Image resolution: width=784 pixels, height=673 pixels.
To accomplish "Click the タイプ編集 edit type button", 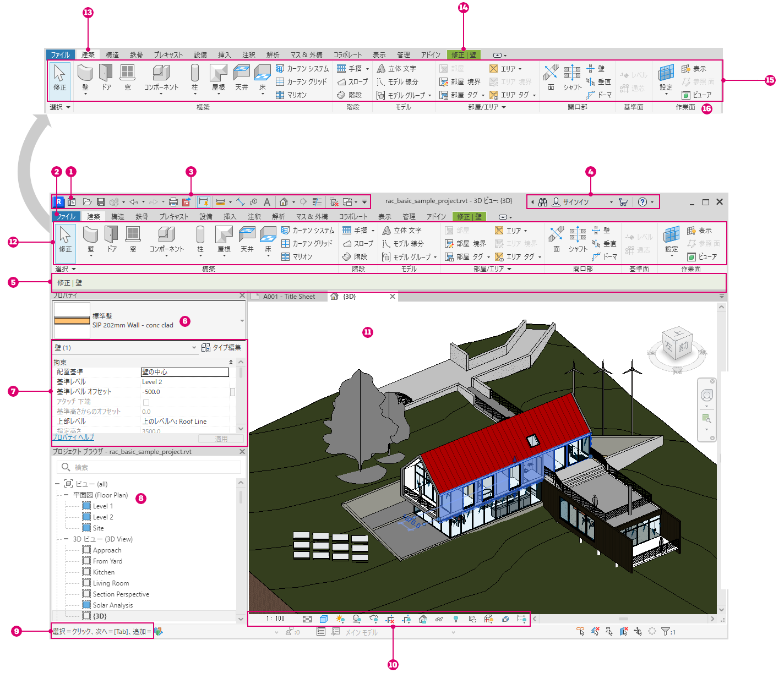I will [x=221, y=347].
